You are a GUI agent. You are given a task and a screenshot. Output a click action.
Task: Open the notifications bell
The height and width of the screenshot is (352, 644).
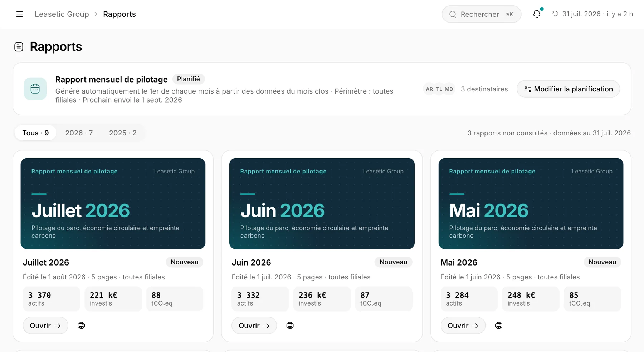pos(537,14)
